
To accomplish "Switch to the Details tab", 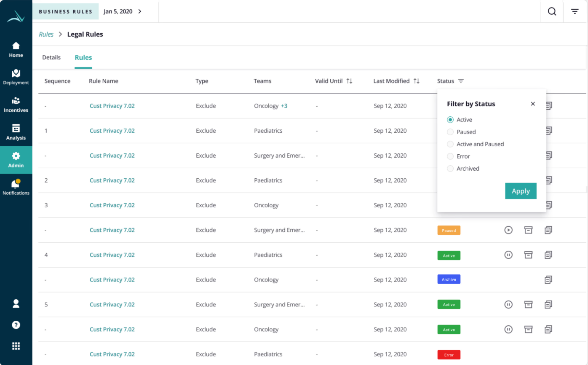I will 51,57.
